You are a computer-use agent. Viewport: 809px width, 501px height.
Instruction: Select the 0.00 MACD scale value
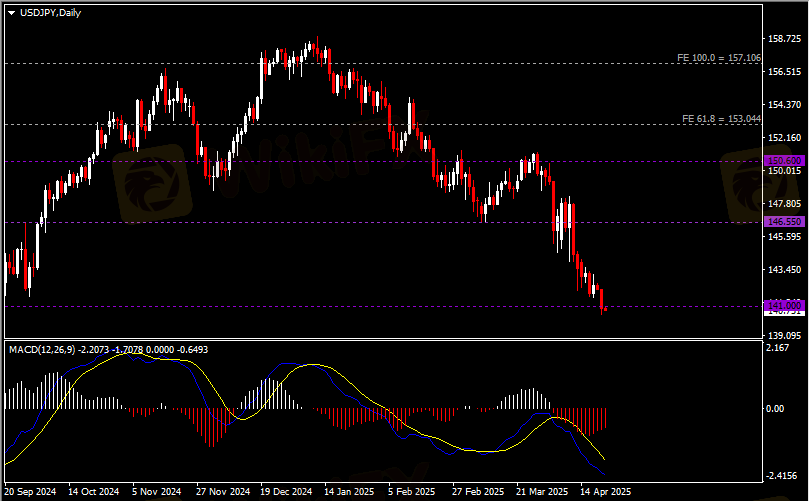775,409
